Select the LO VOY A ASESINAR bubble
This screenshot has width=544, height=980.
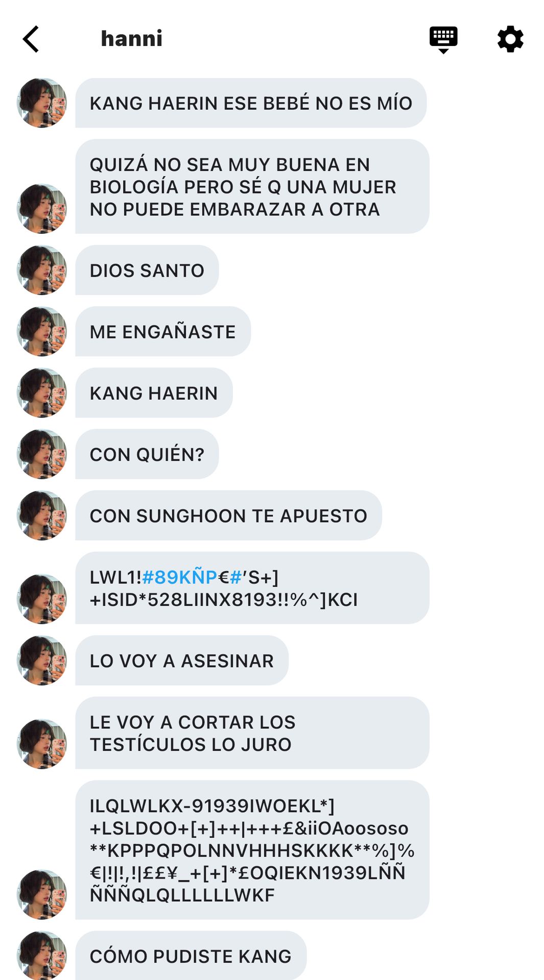(x=182, y=660)
